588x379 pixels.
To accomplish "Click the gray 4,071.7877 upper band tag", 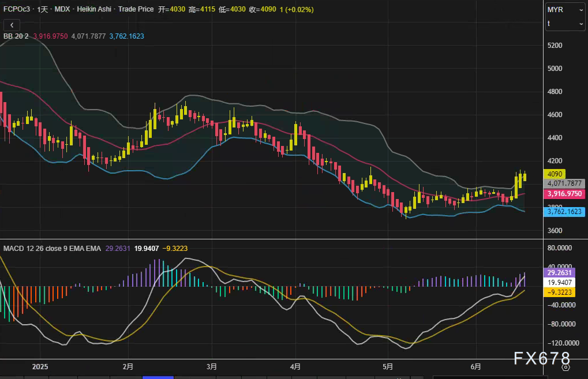I will coord(564,183).
